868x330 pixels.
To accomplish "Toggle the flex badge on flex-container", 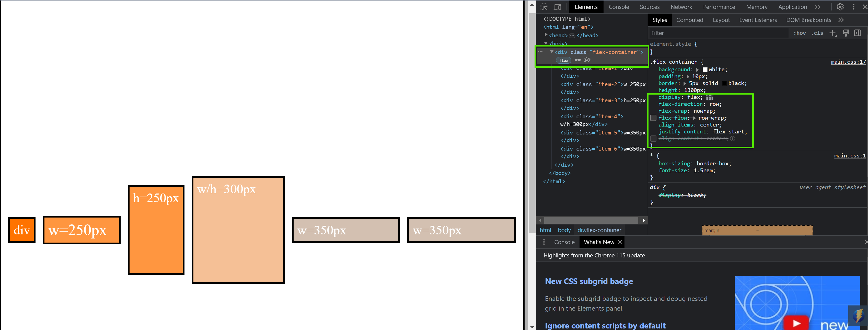I will point(563,60).
